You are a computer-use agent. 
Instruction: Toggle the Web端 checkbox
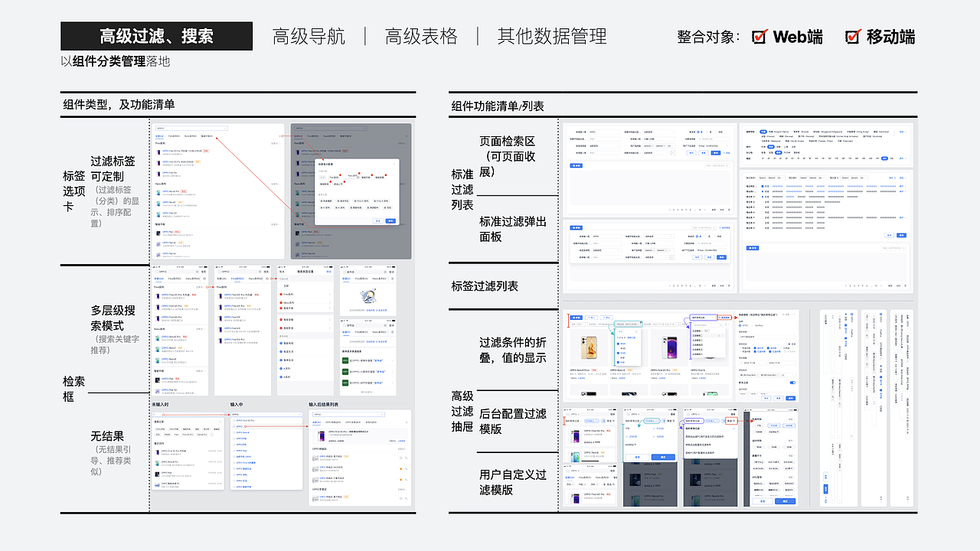(759, 36)
